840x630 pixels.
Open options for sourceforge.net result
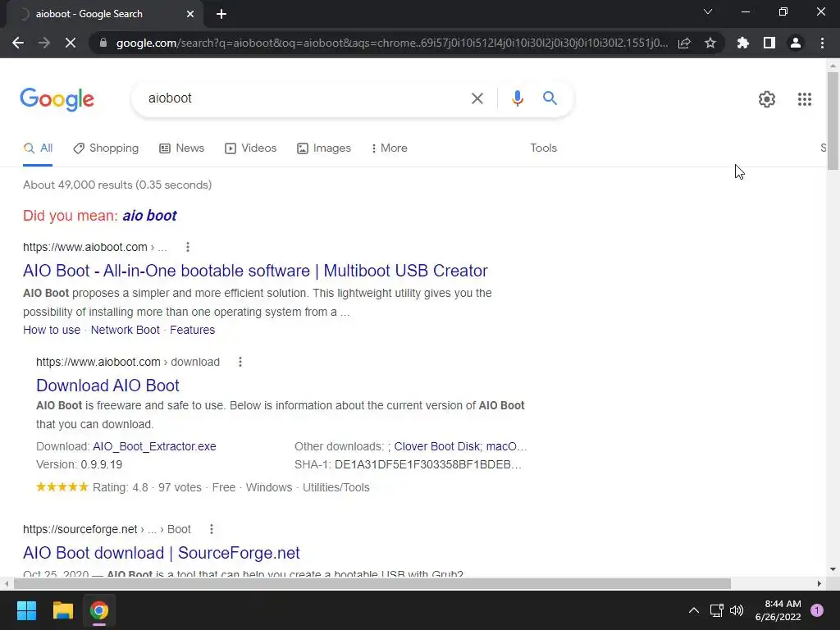(212, 529)
